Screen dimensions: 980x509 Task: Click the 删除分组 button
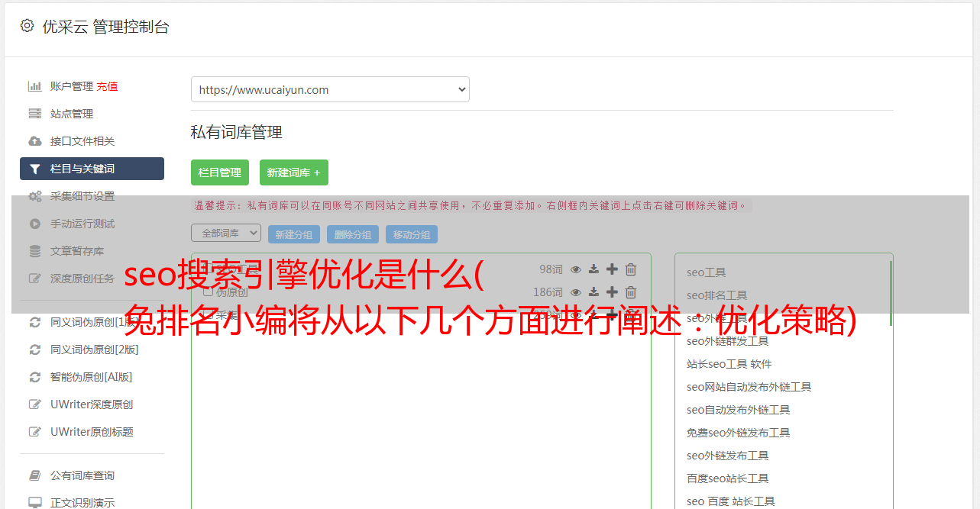point(353,234)
